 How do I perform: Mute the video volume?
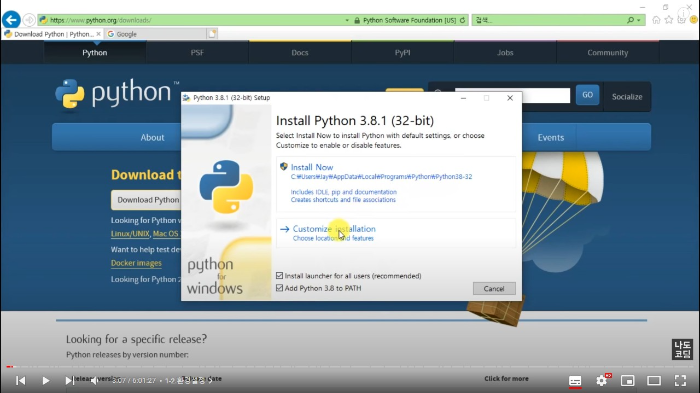click(x=95, y=380)
